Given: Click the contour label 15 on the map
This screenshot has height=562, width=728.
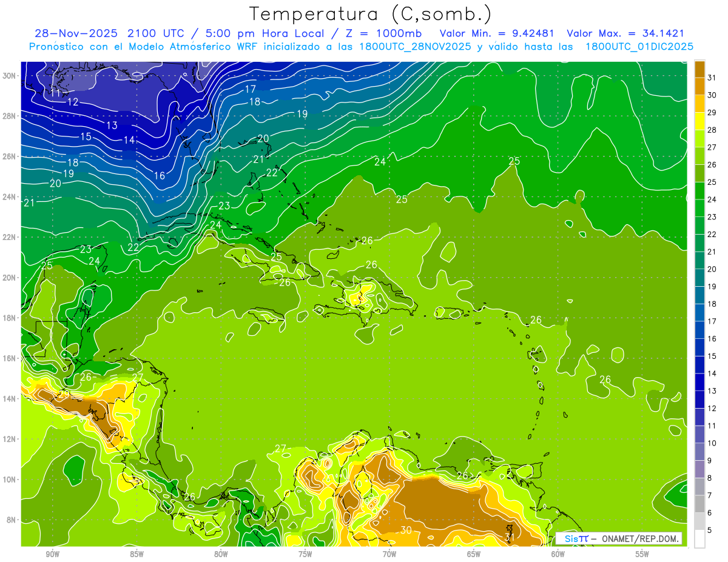Looking at the screenshot, I should (86, 136).
